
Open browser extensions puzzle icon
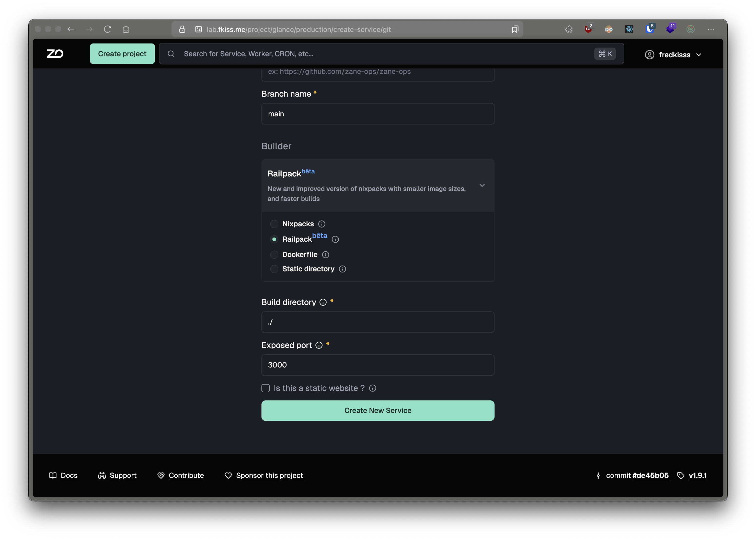(569, 29)
